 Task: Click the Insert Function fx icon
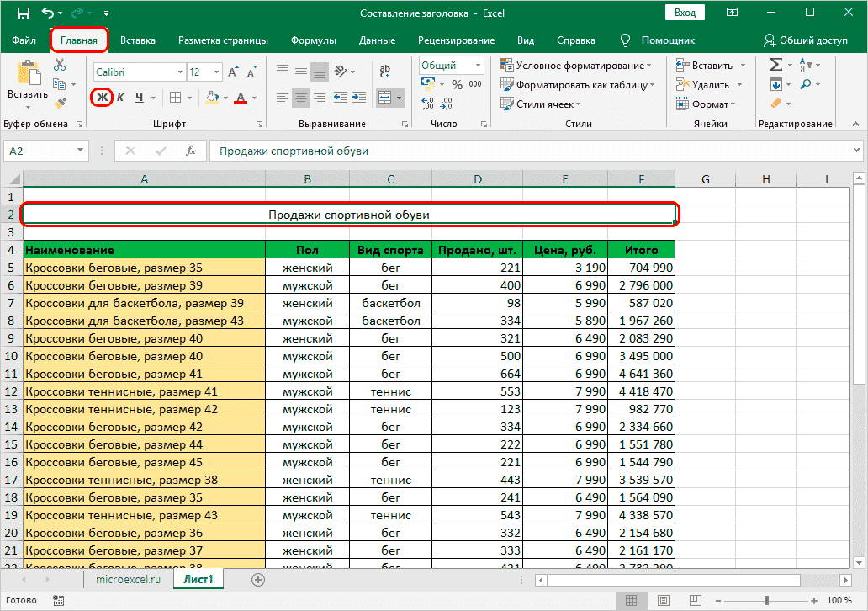pyautogui.click(x=191, y=151)
